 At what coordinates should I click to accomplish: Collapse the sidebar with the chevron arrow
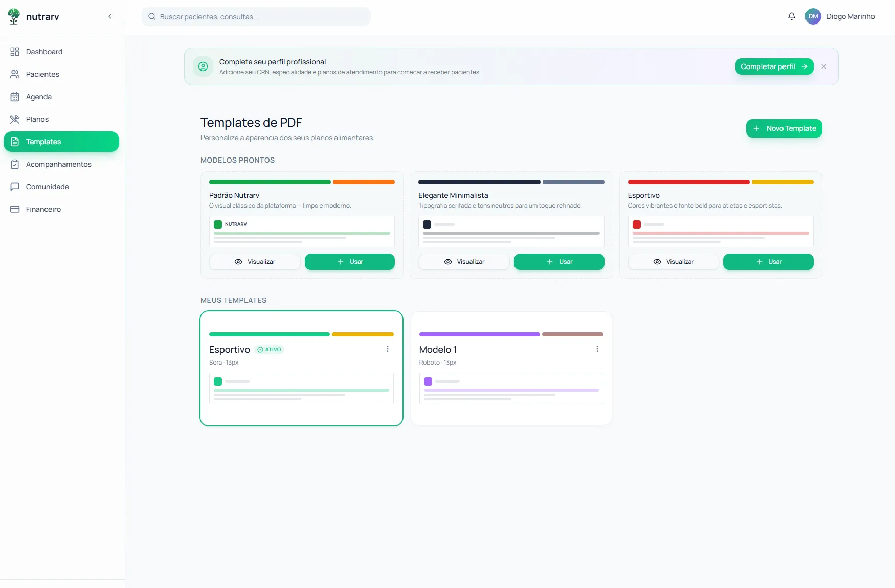coord(110,16)
